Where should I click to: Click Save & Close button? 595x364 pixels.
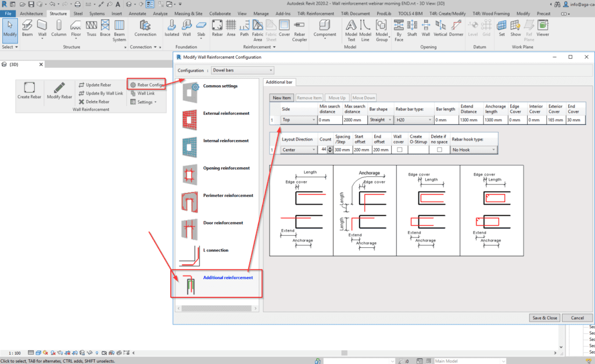(x=544, y=318)
